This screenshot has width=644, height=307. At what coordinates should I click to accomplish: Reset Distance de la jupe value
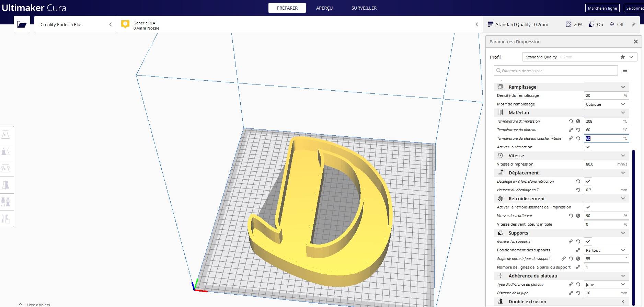578,293
